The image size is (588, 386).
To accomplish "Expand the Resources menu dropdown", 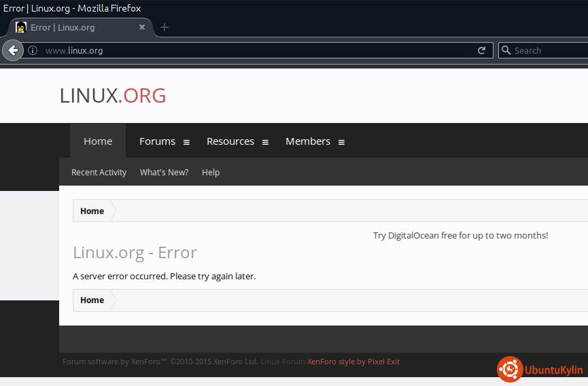I will 266,142.
